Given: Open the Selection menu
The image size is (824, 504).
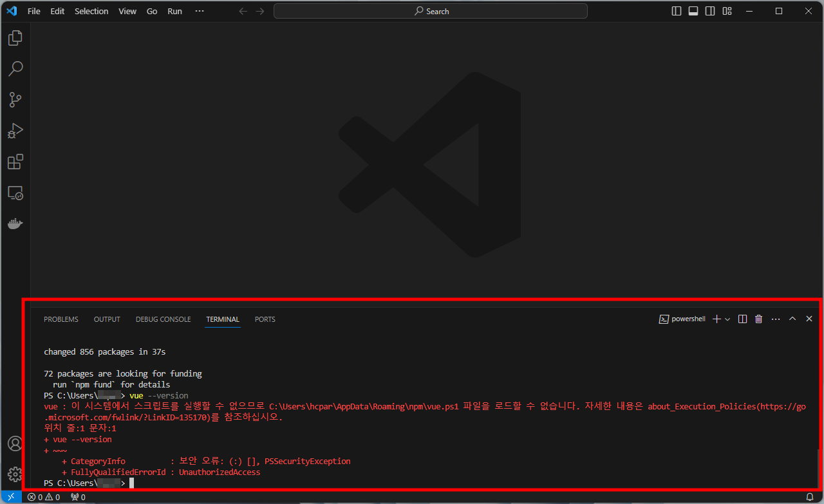Looking at the screenshot, I should point(91,11).
